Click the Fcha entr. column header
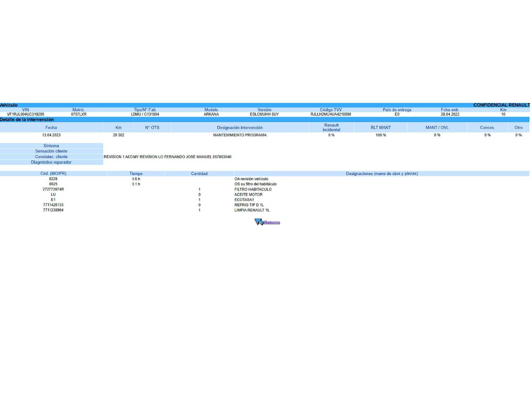The height and width of the screenshot is (399, 532). 450,110
